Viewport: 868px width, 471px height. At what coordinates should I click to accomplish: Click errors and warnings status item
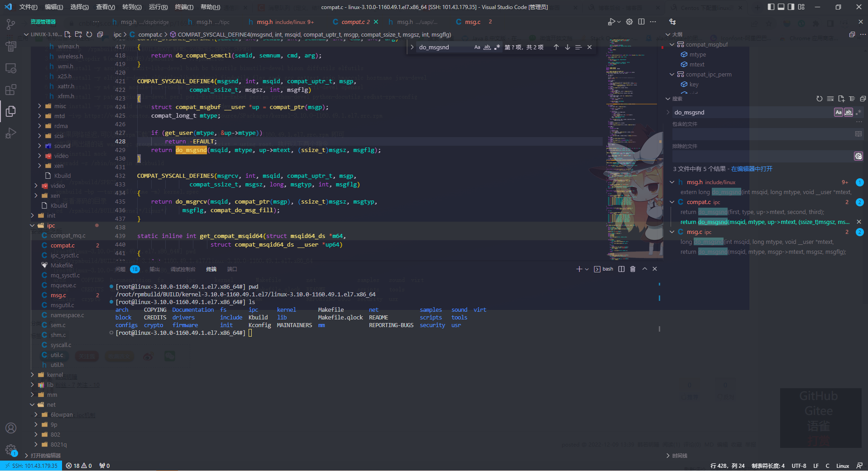[x=79, y=466]
